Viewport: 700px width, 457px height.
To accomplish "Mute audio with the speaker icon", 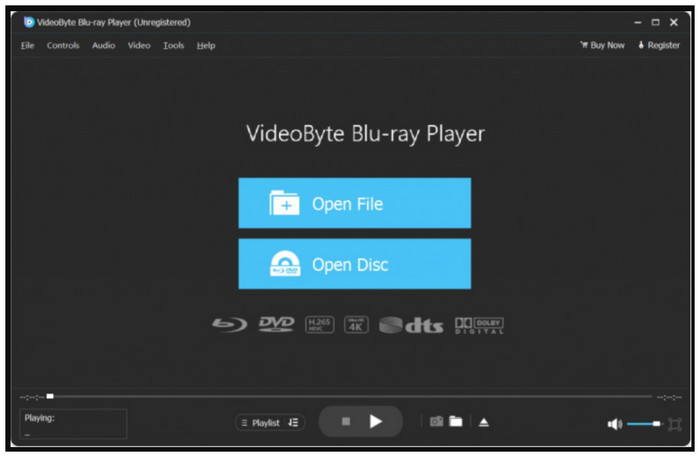I will click(615, 424).
